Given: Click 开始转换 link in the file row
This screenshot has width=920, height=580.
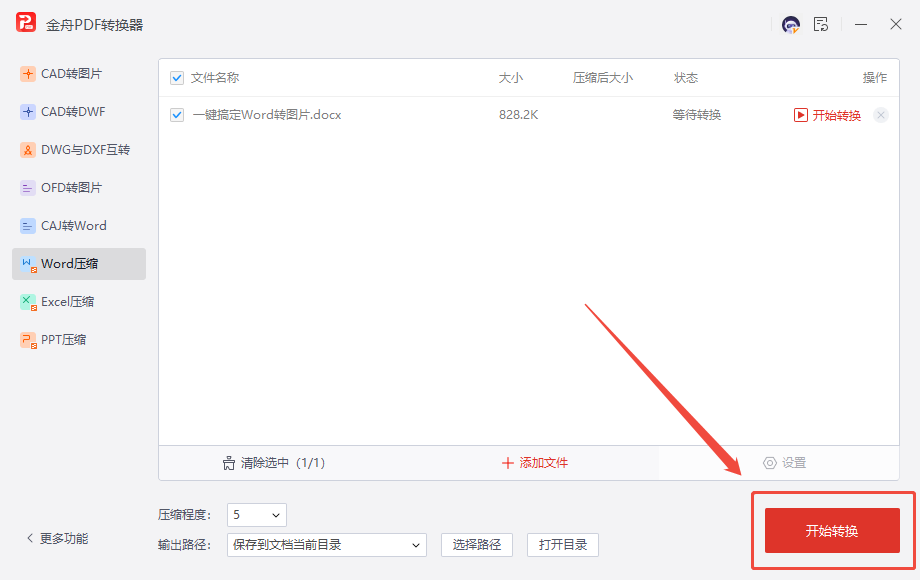Looking at the screenshot, I should [x=836, y=116].
